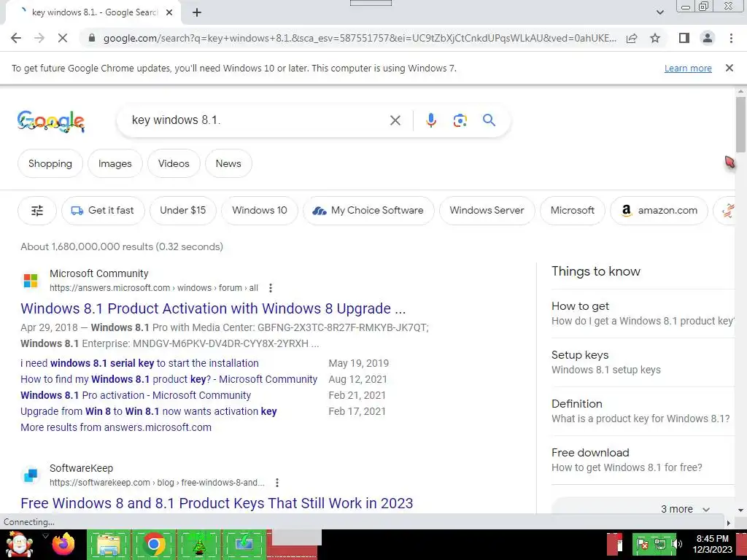Apply the Get it fast filter

[103, 211]
